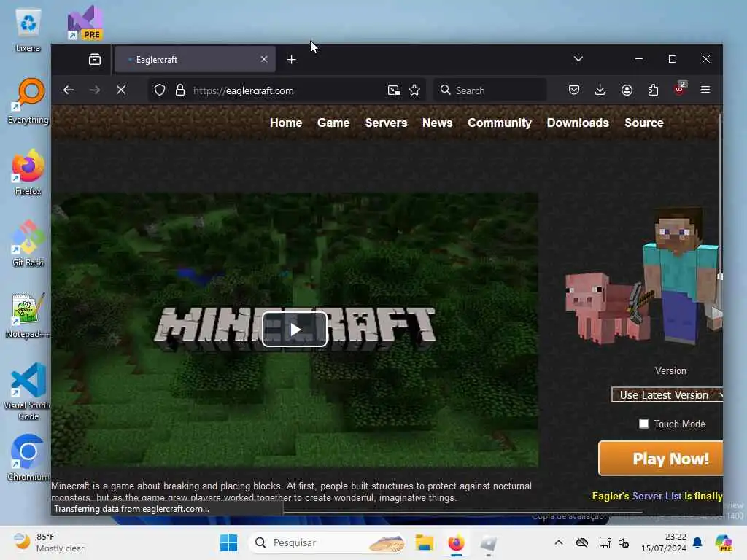Show tracking protection shield info
Screen dimensions: 747x560
[x=160, y=90]
